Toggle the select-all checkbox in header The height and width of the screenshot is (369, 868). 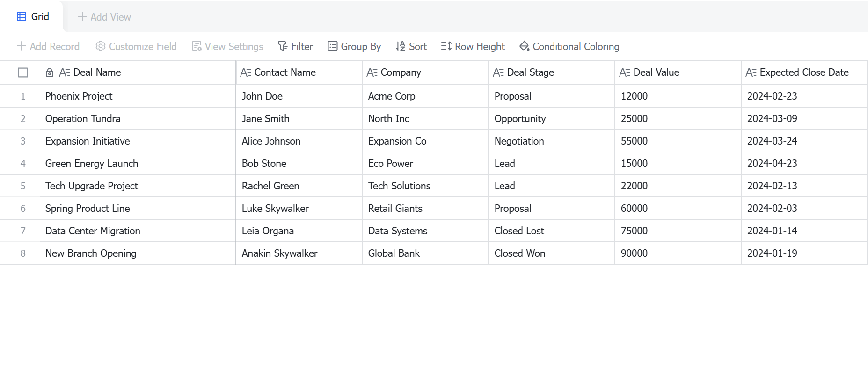(23, 72)
